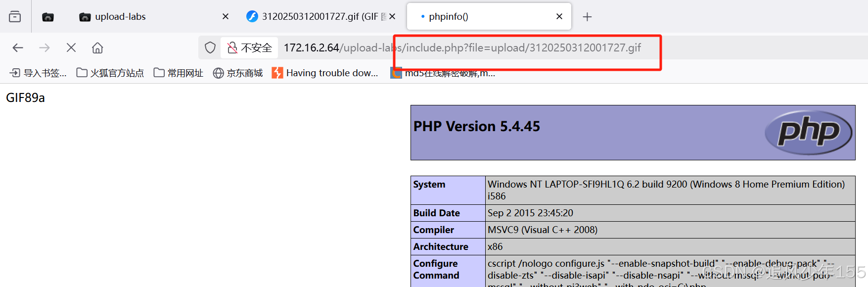This screenshot has height=287, width=868.
Task: Open md5在线解密破解 bookmark
Action: coord(443,73)
